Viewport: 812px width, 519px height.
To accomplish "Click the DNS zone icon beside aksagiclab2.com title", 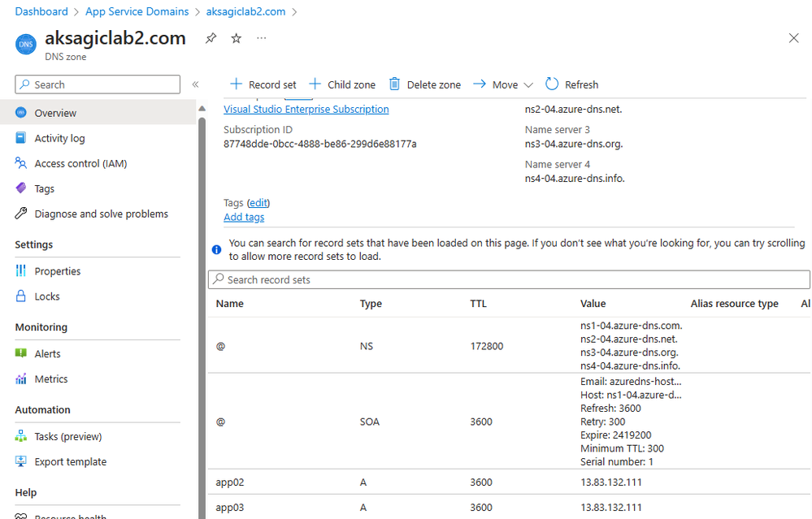I will coord(26,44).
